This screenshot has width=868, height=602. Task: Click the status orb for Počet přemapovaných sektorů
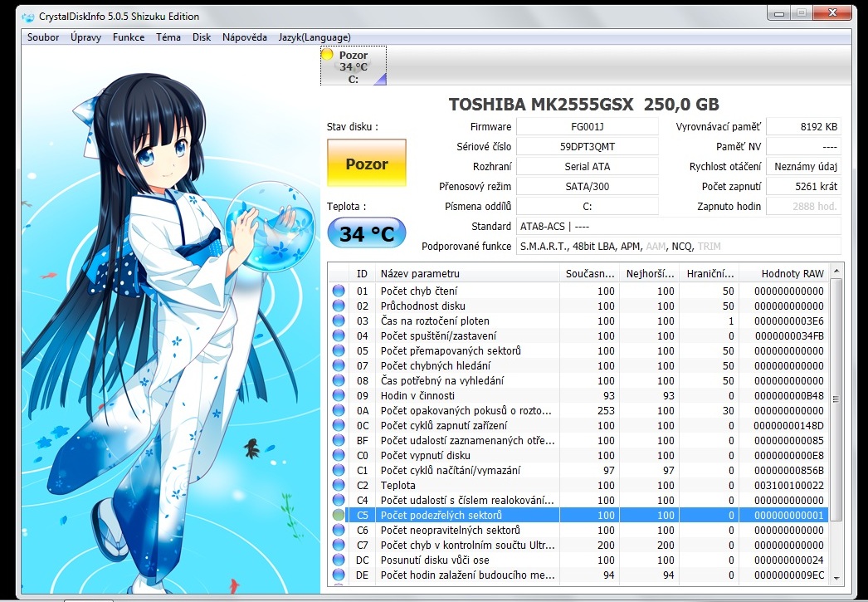[x=339, y=350]
